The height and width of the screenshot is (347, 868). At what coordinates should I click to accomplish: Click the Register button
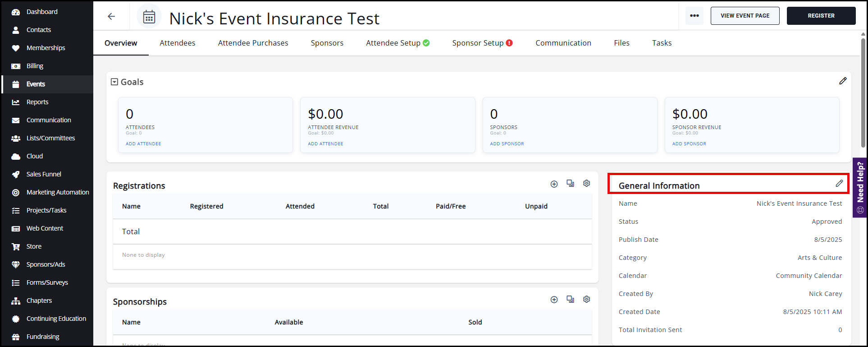tap(821, 16)
